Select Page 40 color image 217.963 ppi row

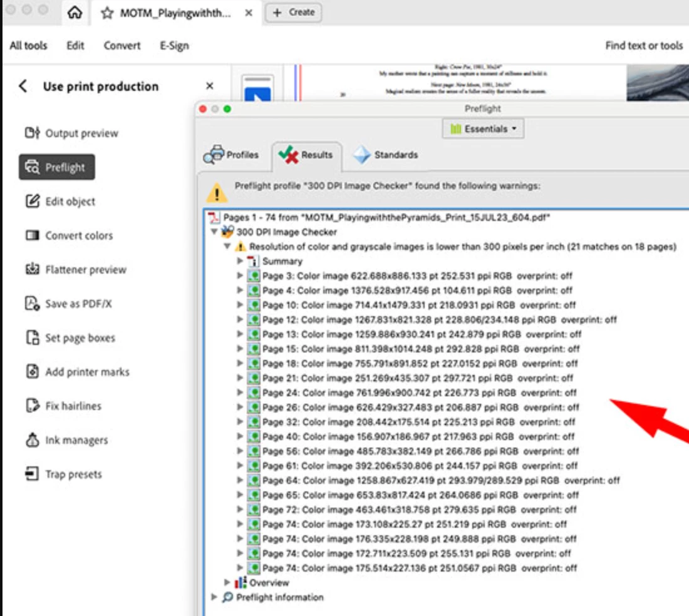coord(418,436)
